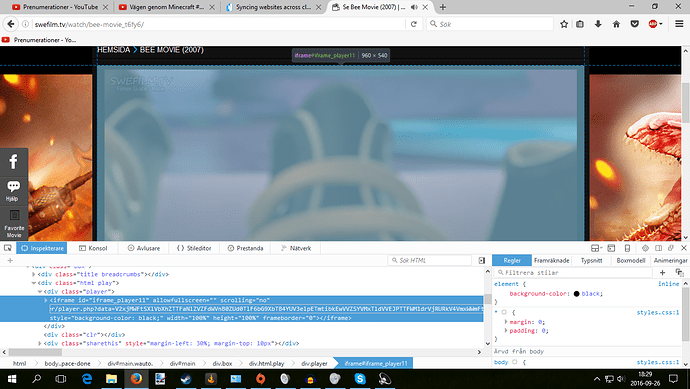Collapse the div html play node
Screen dimensions: 690x389
pyautogui.click(x=34, y=283)
